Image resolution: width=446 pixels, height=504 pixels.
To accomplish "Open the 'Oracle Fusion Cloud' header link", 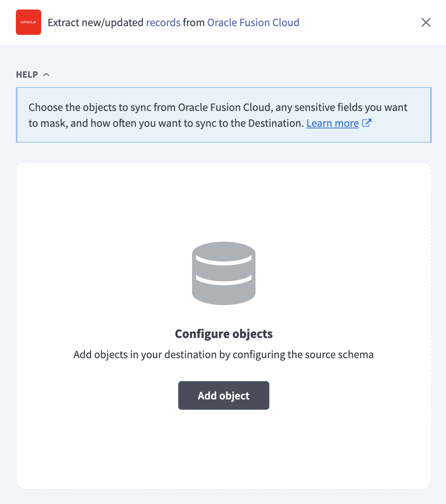I will (x=253, y=23).
